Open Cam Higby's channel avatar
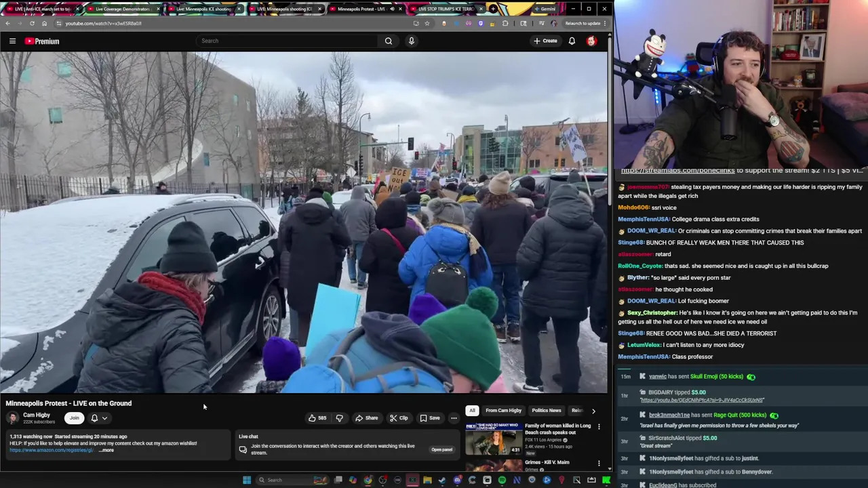The width and height of the screenshot is (868, 488). 12,418
